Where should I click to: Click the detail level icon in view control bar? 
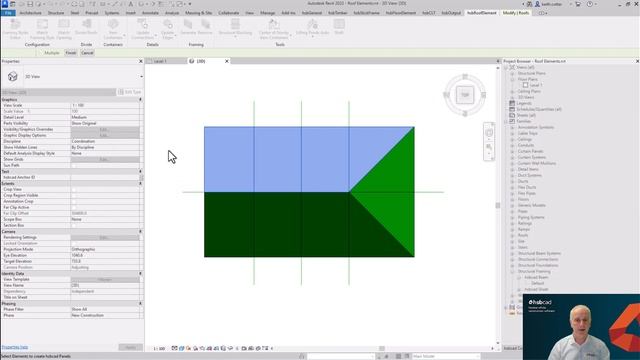(x=174, y=349)
